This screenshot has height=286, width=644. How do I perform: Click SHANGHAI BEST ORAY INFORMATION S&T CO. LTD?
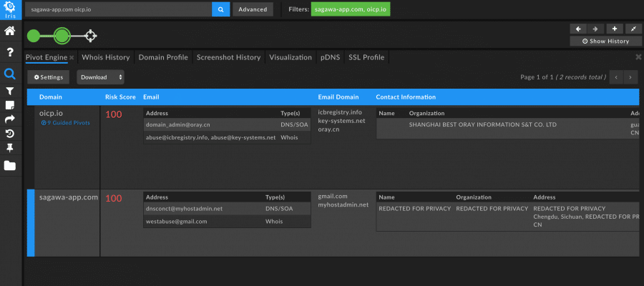(483, 124)
